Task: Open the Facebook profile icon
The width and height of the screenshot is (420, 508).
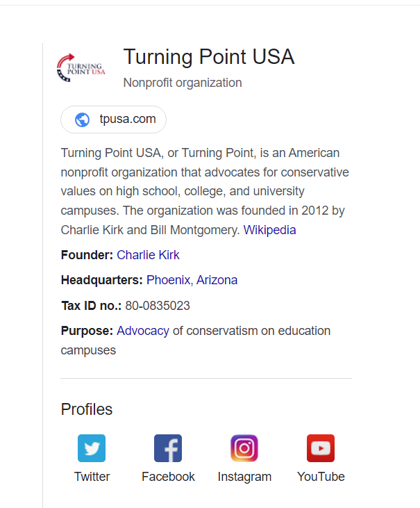Action: (x=168, y=448)
